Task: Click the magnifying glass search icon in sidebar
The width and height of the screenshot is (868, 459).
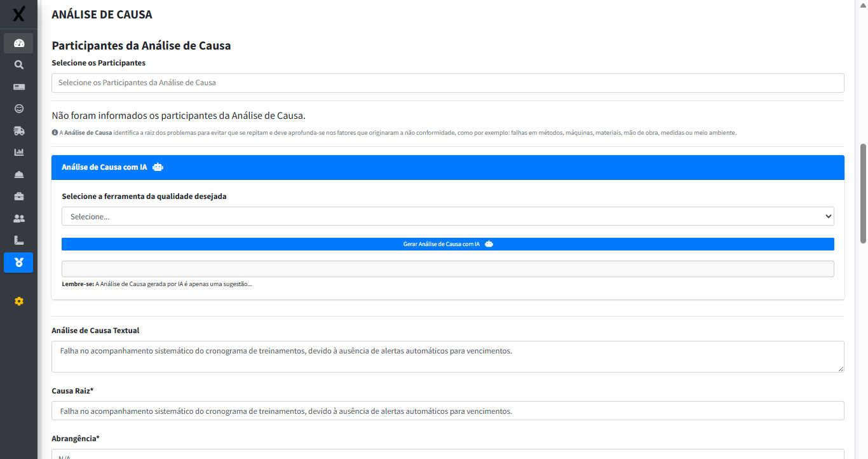Action: pos(18,65)
